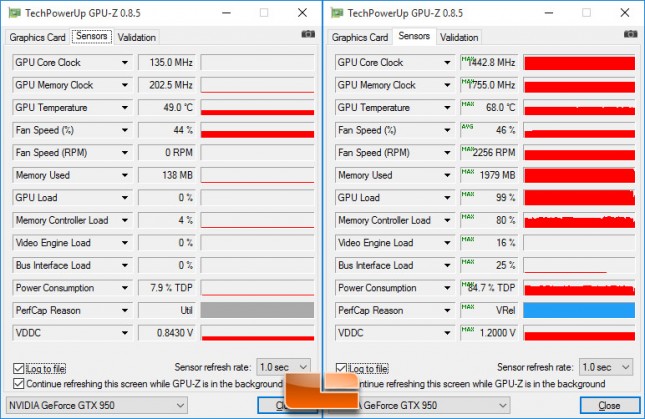Open Validation tab in left window

[x=137, y=37]
